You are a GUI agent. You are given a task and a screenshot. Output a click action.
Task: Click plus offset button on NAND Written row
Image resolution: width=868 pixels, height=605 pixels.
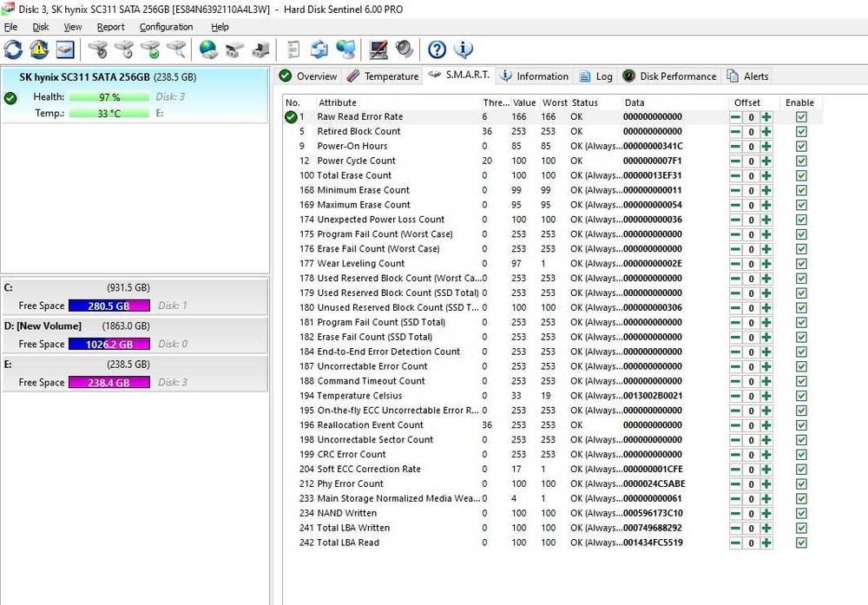[766, 514]
